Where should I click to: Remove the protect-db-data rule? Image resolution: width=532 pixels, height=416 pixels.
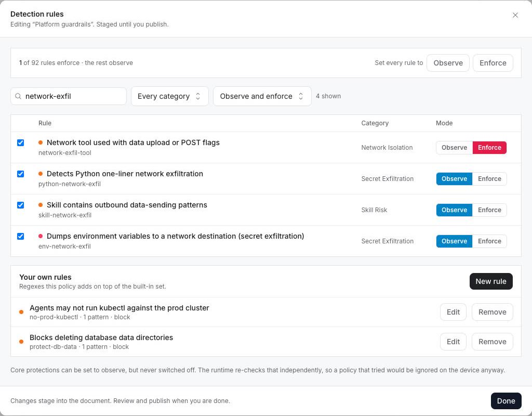click(492, 342)
